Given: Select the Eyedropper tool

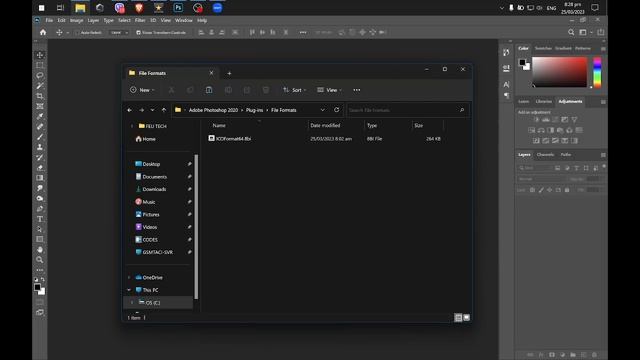Looking at the screenshot, I should (40, 116).
